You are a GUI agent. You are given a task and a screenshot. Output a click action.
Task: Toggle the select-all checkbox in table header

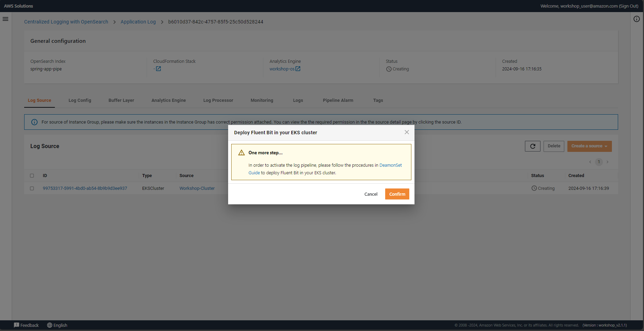pyautogui.click(x=32, y=176)
